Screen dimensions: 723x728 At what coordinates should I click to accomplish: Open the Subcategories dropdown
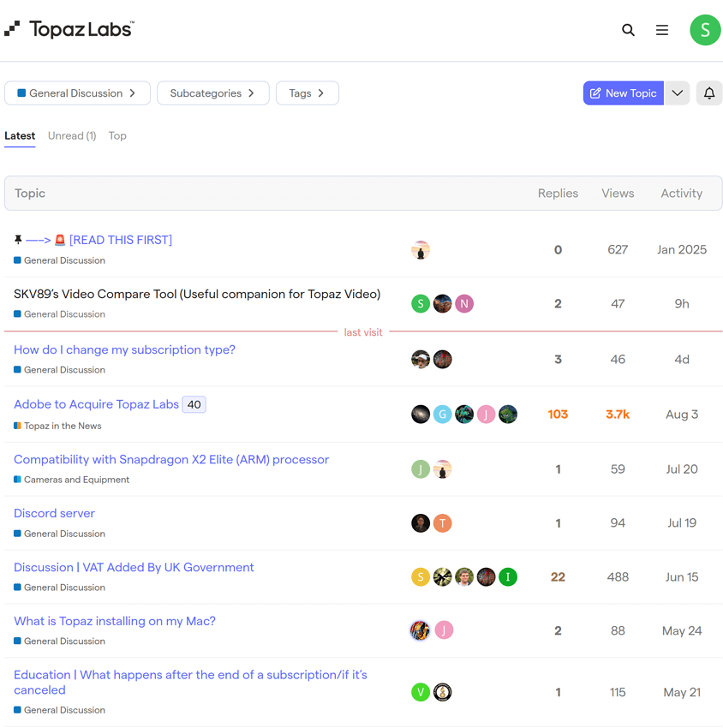coord(212,92)
